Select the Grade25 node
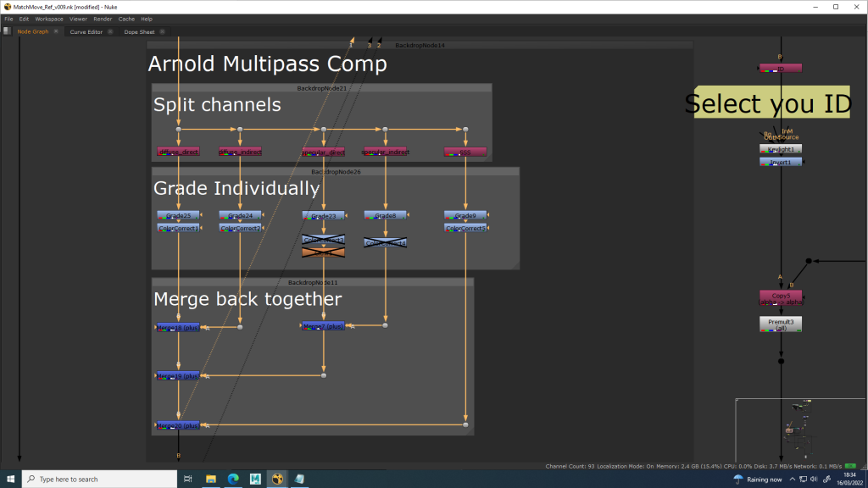The height and width of the screenshot is (488, 868). pyautogui.click(x=178, y=215)
